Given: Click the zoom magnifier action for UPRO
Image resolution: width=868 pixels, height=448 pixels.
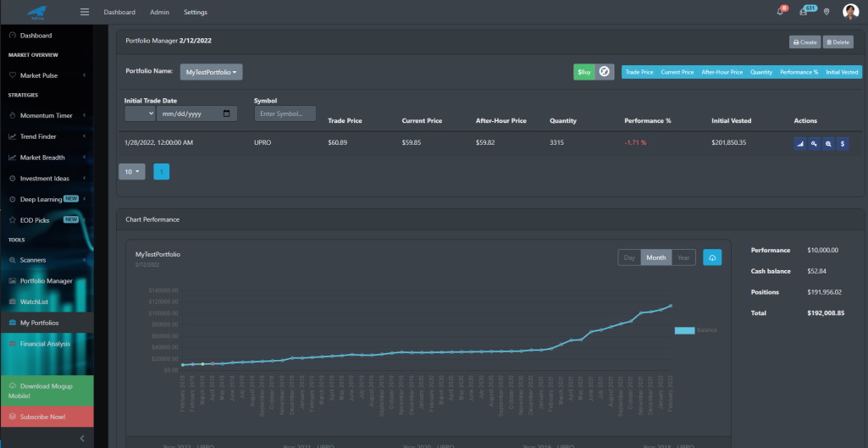Looking at the screenshot, I should click(x=828, y=143).
